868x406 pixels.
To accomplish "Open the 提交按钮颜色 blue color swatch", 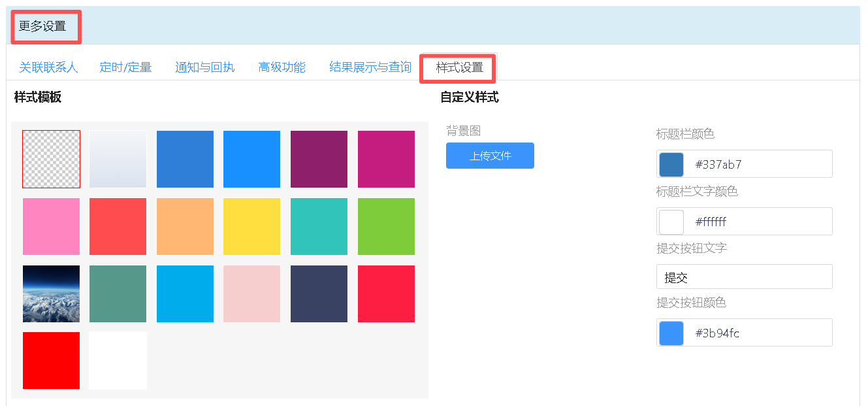I will click(671, 333).
